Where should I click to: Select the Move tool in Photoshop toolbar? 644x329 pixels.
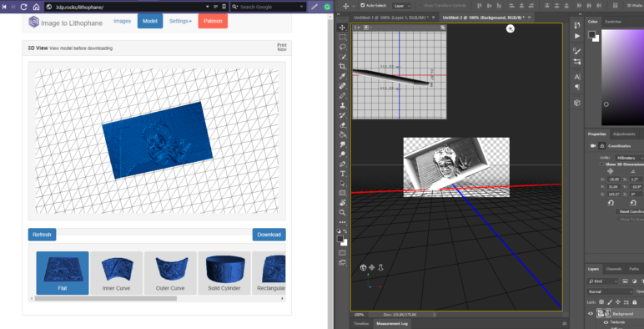(x=342, y=28)
